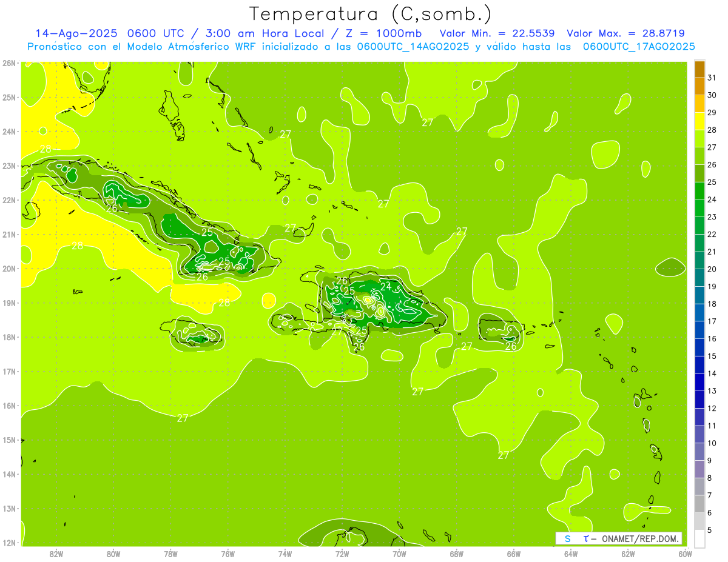Click the "62W" longitude axis label
This screenshot has height=562, width=728.
pos(628,553)
